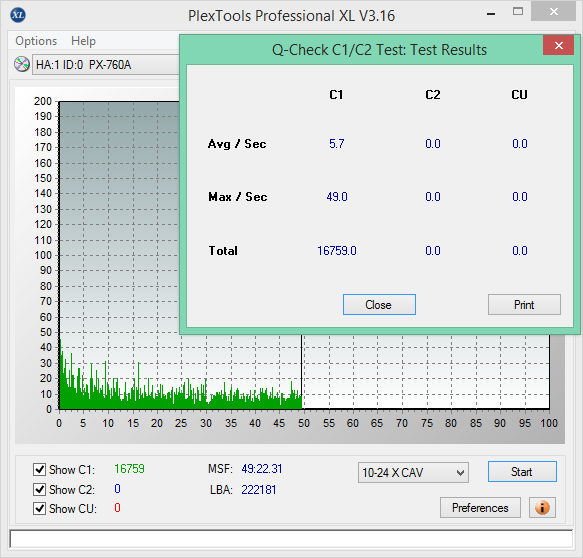This screenshot has width=583, height=558.
Task: Click the Close button in Test Results
Action: (379, 304)
